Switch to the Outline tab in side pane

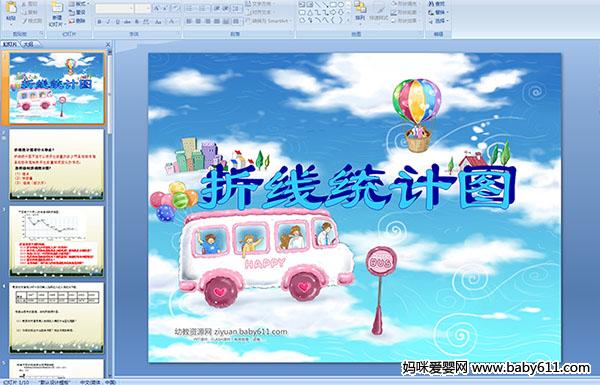[28, 44]
